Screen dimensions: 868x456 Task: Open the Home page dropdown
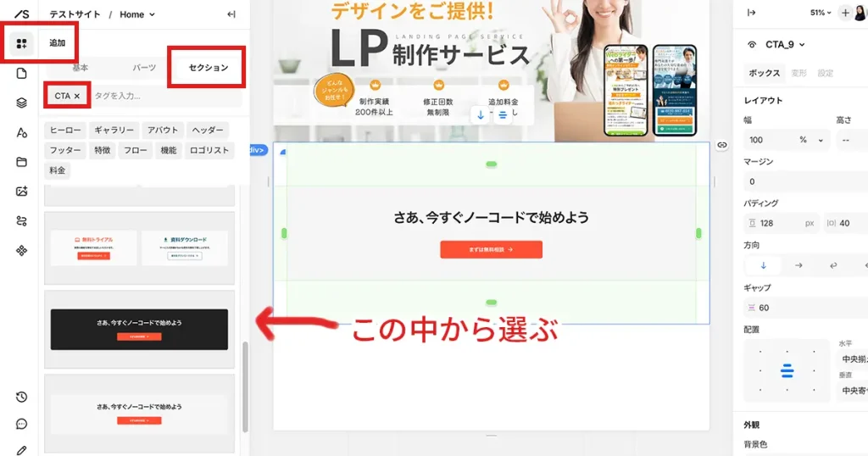point(137,14)
